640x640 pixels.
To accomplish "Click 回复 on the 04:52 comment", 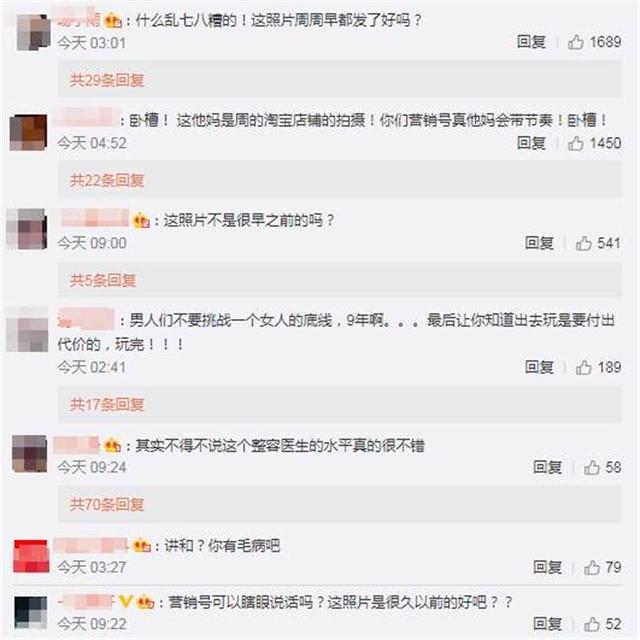I will click(x=531, y=143).
